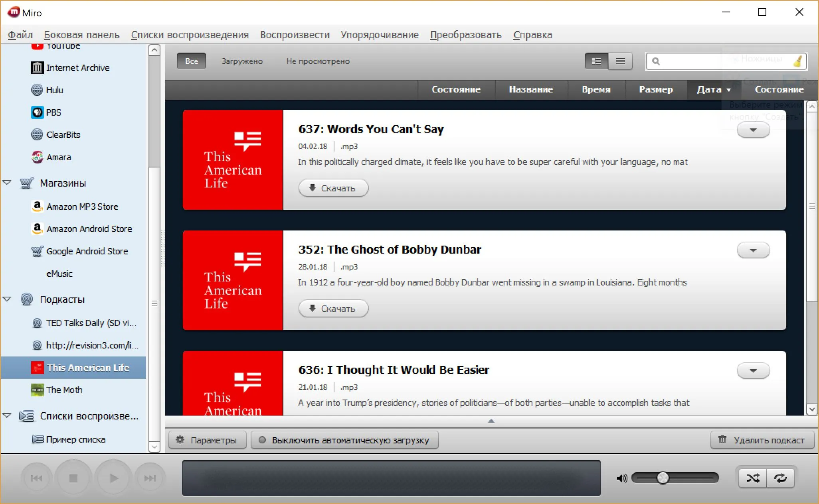Click the trash icon on Удалить подкаст
Viewport: 819px width, 504px height.
click(x=722, y=439)
